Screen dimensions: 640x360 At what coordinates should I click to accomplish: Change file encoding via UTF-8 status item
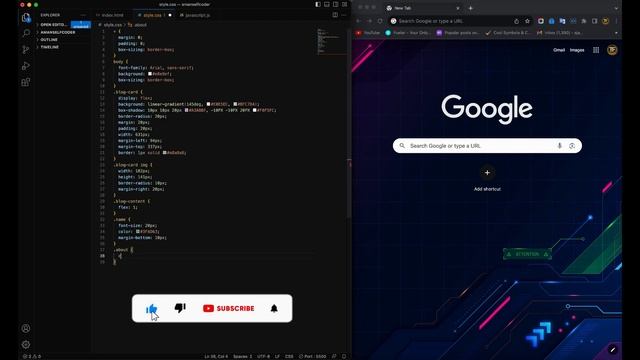pos(263,356)
